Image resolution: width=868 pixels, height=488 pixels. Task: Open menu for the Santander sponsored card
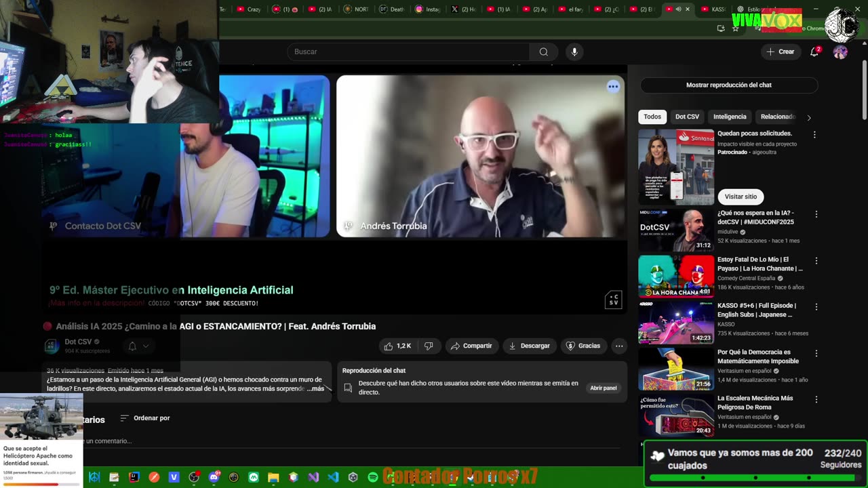click(x=814, y=135)
